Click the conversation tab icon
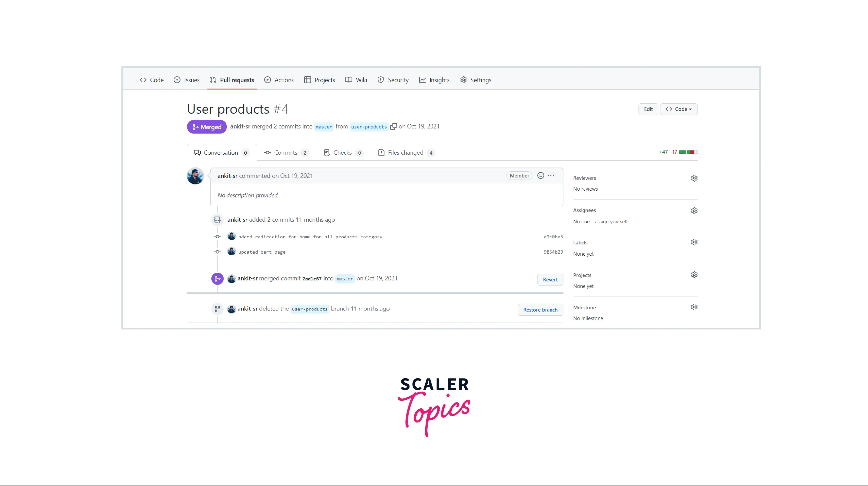The height and width of the screenshot is (486, 868). tap(197, 152)
